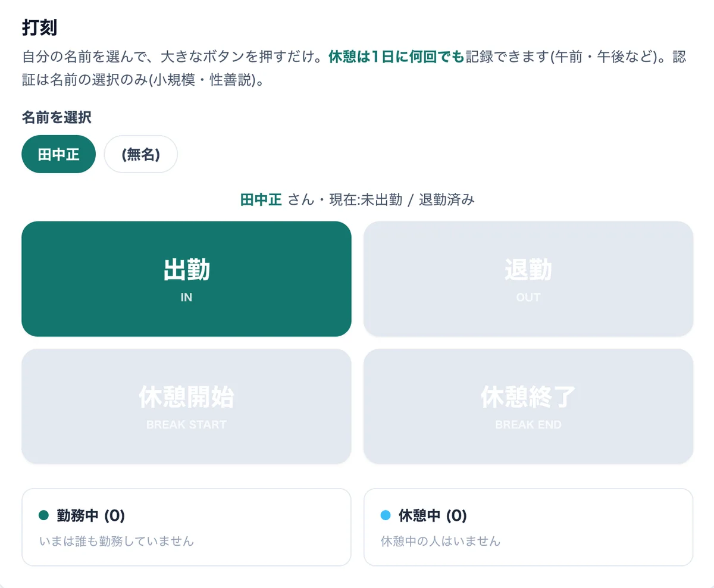
Task: Click the text 休憩中の人はいません
Action: [440, 542]
